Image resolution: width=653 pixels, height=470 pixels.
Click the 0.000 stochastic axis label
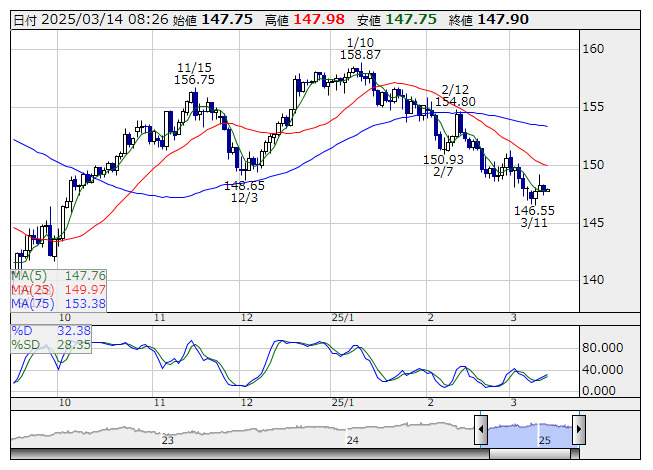click(x=598, y=390)
